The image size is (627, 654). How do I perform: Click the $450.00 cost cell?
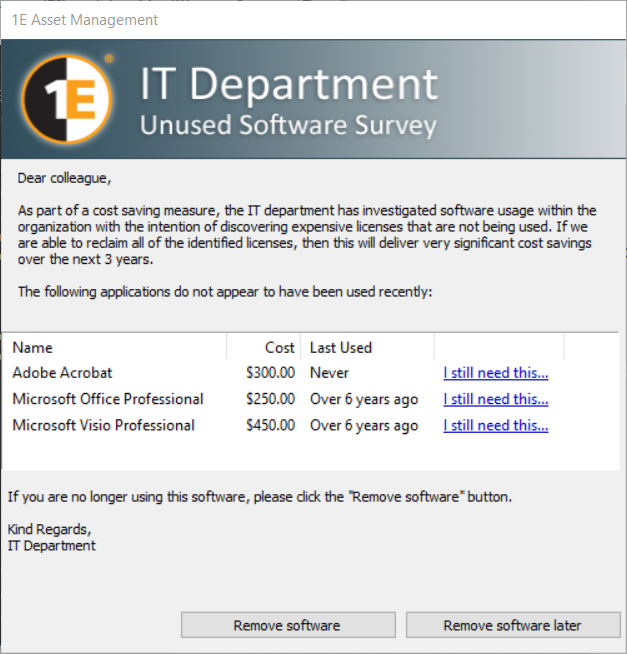[270, 425]
